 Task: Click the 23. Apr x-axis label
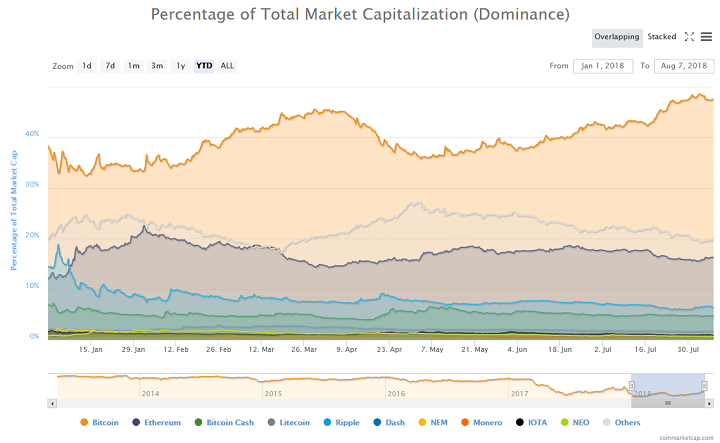click(389, 349)
